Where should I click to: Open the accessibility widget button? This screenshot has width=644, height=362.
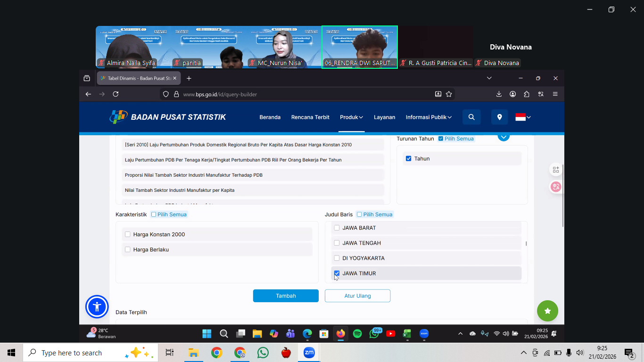[x=97, y=307]
